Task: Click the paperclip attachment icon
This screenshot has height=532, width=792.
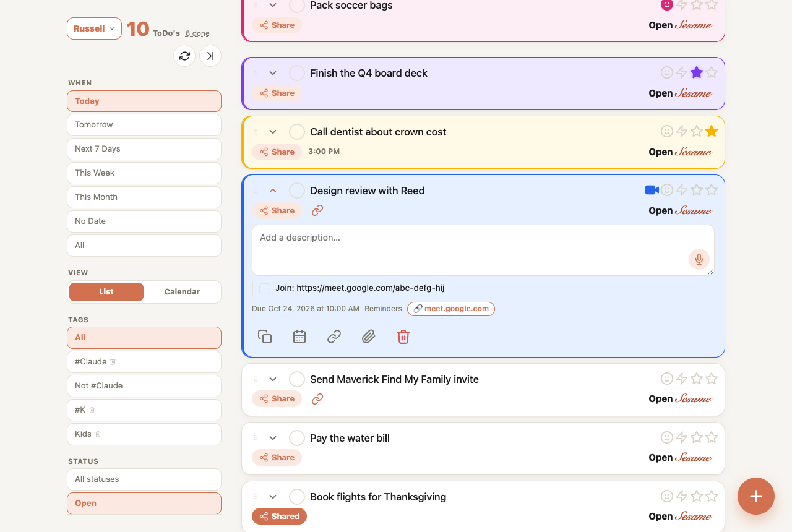Action: [x=369, y=337]
